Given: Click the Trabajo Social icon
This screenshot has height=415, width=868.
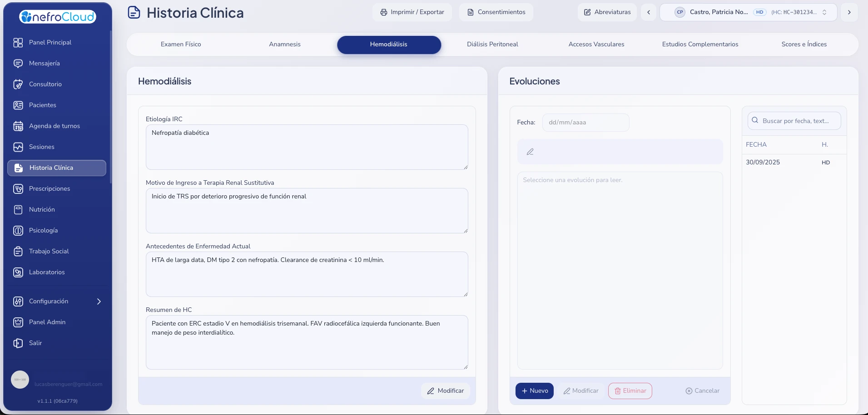Looking at the screenshot, I should [x=18, y=252].
